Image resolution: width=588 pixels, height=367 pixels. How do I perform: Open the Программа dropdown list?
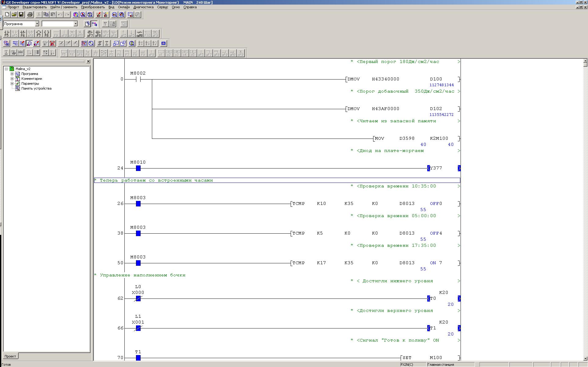(37, 24)
